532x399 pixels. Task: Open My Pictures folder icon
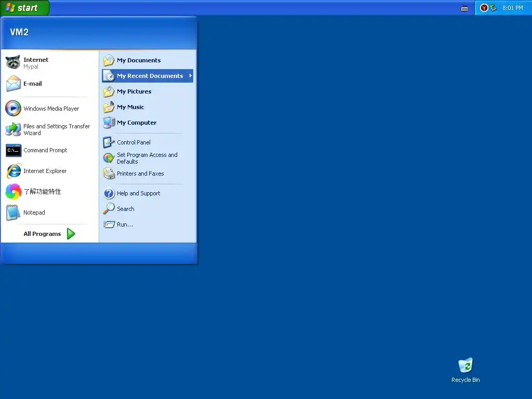coord(109,91)
